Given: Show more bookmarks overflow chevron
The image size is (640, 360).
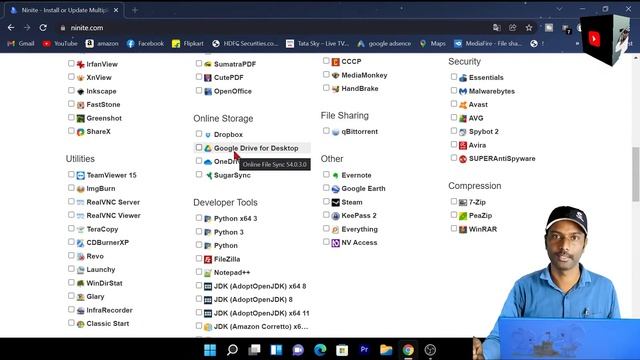Looking at the screenshot, I should pyautogui.click(x=577, y=43).
